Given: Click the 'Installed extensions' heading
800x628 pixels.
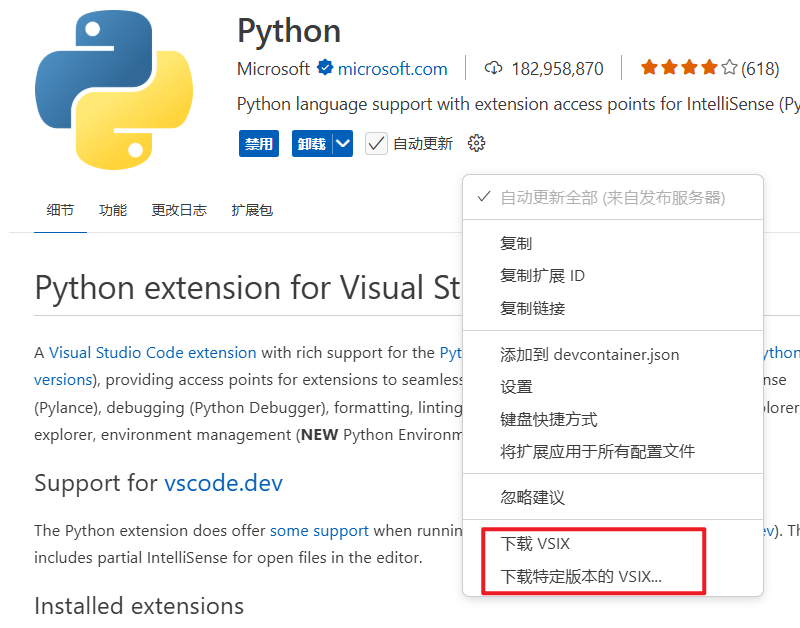Looking at the screenshot, I should [139, 606].
